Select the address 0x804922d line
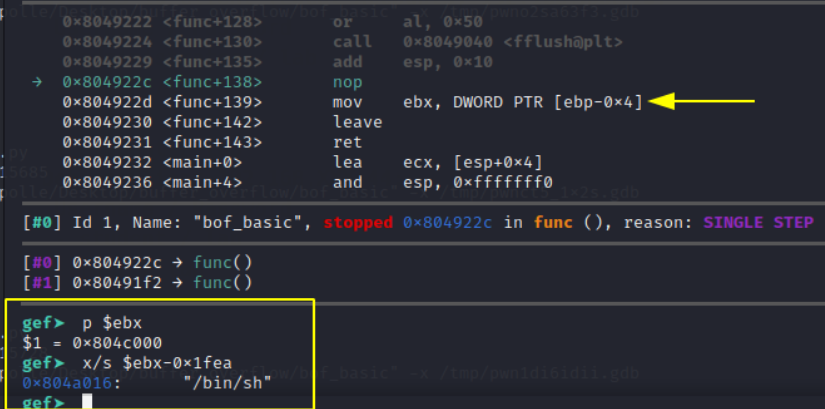Screen dimensions: 825x409 click(x=353, y=102)
